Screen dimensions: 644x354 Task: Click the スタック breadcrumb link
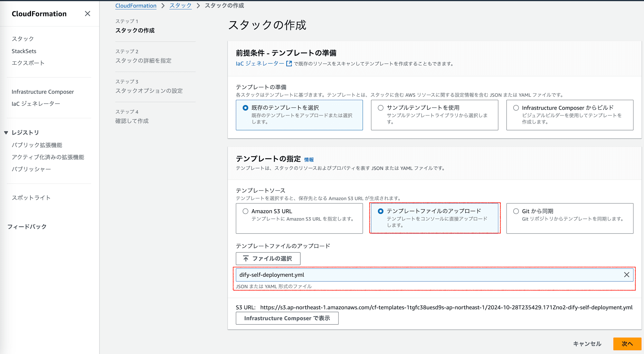click(180, 5)
